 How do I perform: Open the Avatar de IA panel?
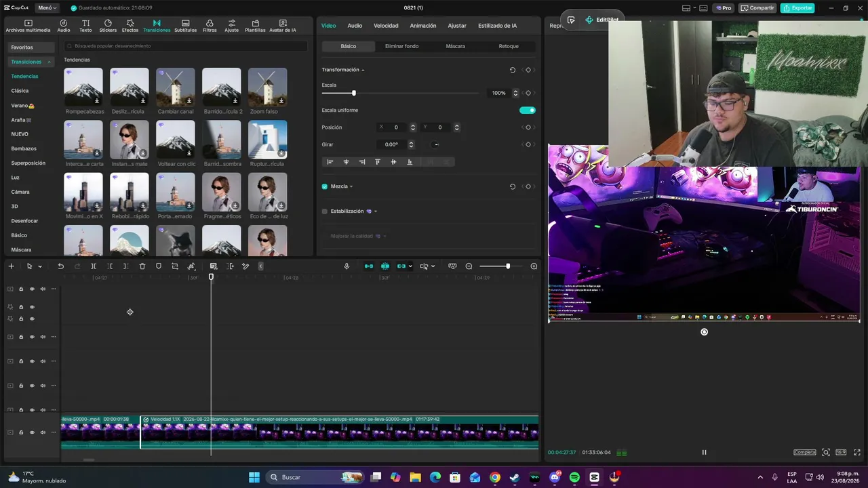(282, 26)
